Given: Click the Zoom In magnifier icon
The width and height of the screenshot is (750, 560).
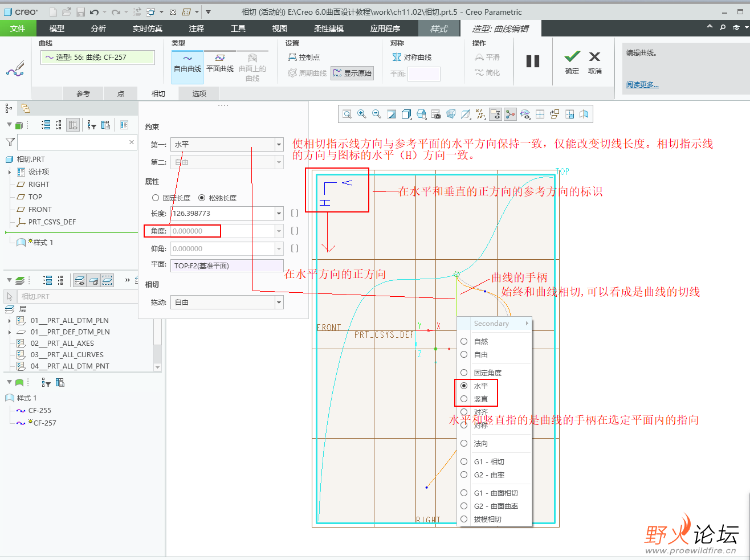Looking at the screenshot, I should 362,114.
